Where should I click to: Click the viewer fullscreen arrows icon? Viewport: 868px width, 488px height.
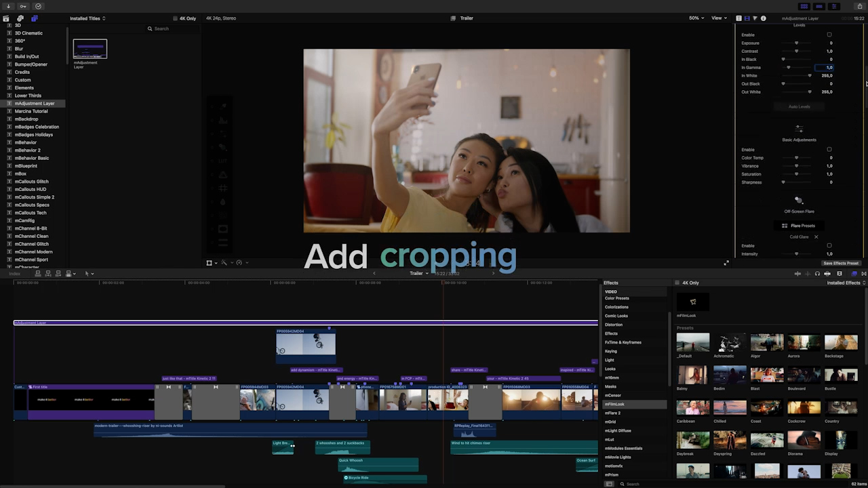coord(726,263)
